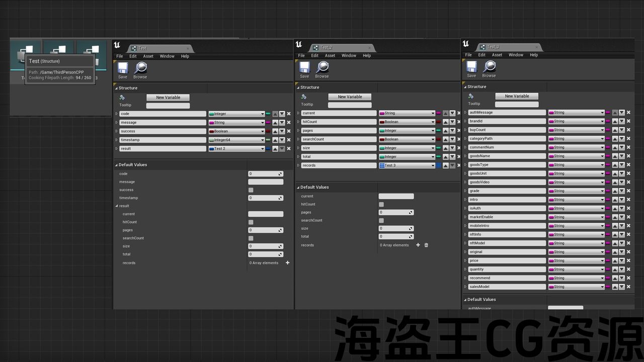Click the Browse icon in the Test_2 window

(x=322, y=67)
